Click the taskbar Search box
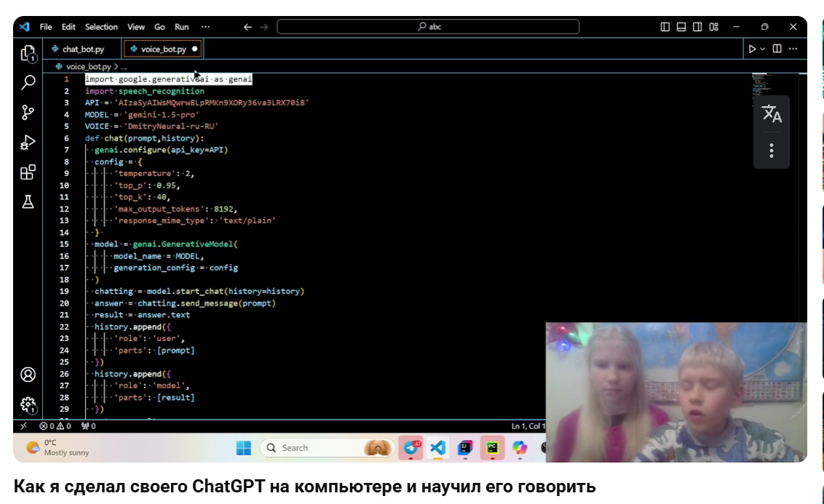Image resolution: width=824 pixels, height=504 pixels. tap(327, 448)
